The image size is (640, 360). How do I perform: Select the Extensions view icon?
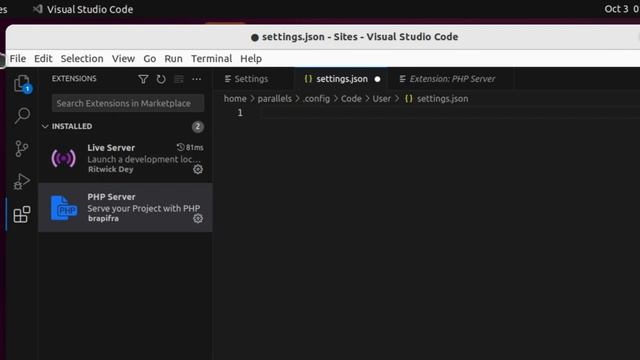22,214
